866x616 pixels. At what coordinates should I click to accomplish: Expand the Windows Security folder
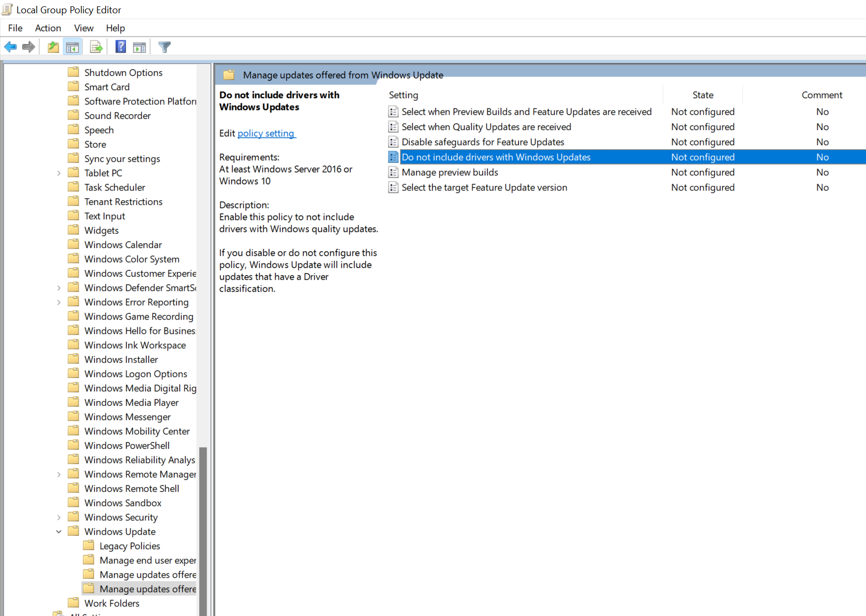pyautogui.click(x=59, y=517)
